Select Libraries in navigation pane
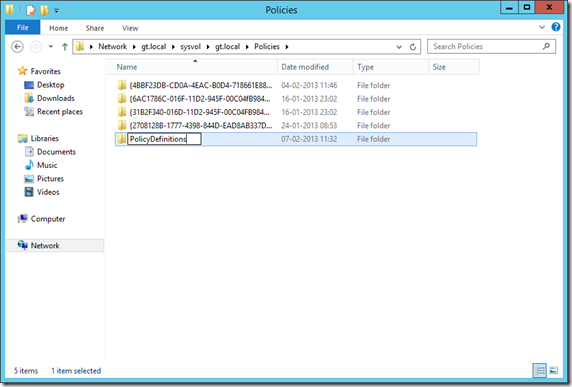This screenshot has width=572, height=387. [45, 139]
